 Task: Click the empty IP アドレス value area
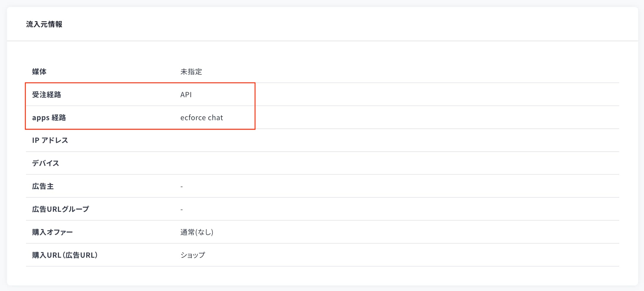400,140
